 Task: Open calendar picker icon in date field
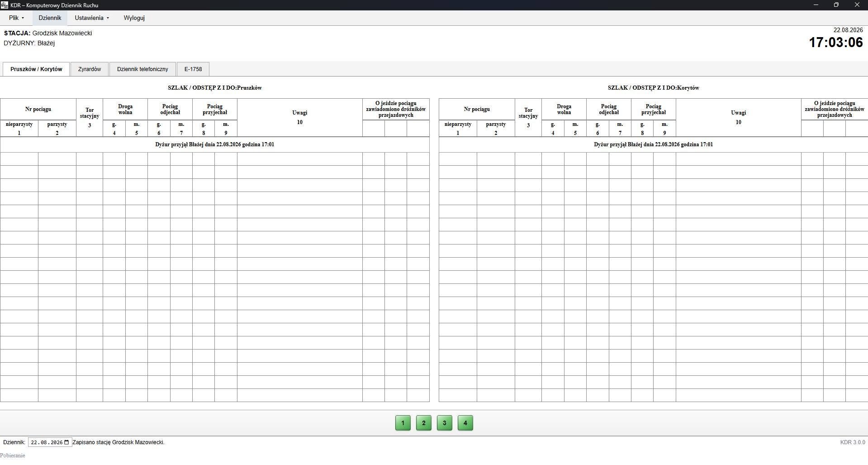[x=67, y=442]
